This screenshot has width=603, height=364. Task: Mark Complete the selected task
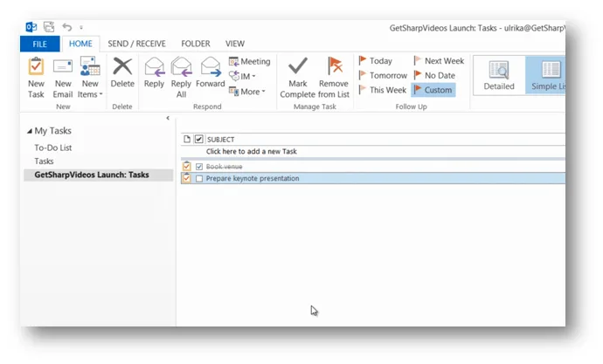(298, 78)
